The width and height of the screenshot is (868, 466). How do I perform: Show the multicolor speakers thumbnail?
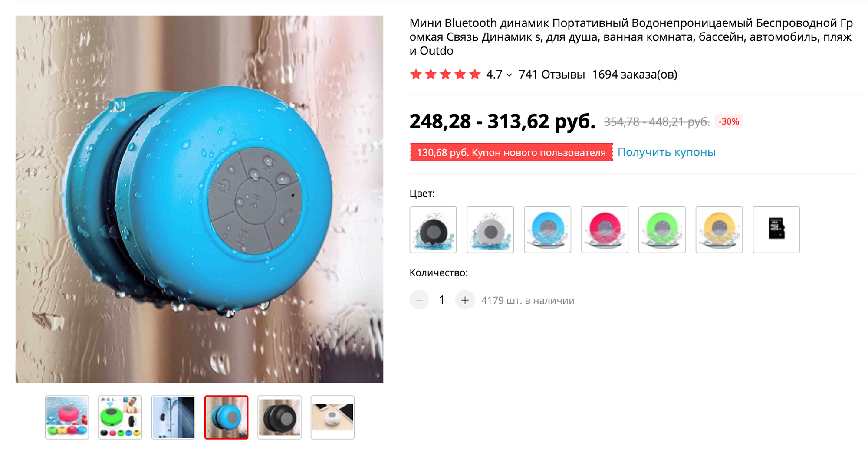tap(67, 417)
